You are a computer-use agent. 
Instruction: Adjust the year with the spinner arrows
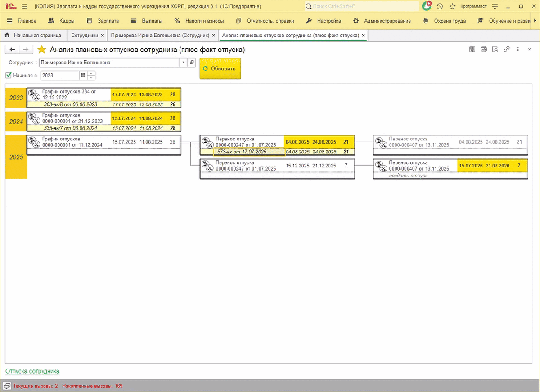point(91,76)
